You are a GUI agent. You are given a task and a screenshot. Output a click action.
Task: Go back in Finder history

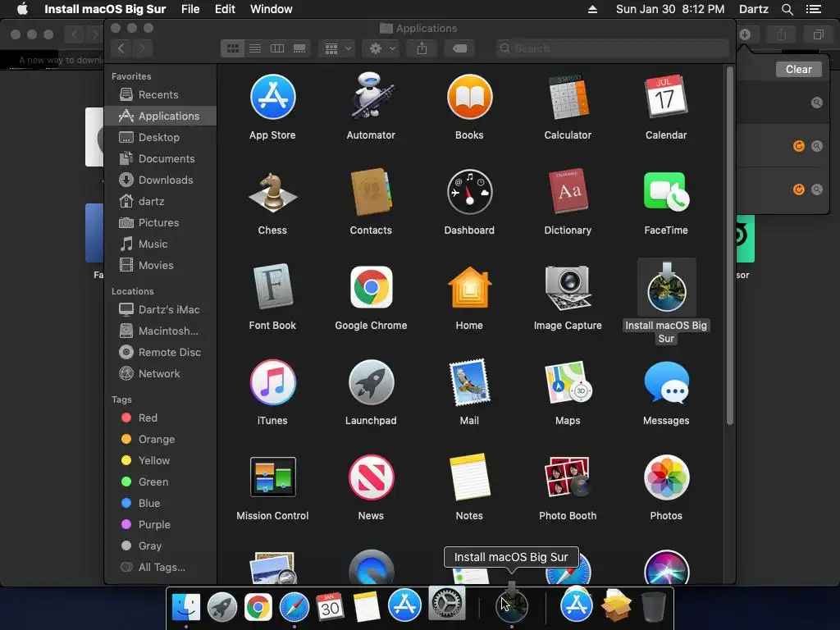pos(121,48)
